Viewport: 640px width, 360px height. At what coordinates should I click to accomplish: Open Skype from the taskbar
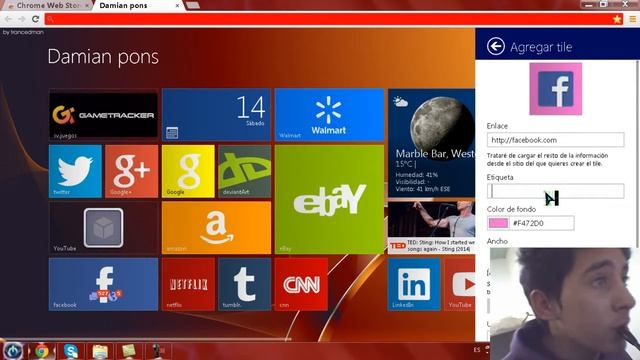click(71, 351)
